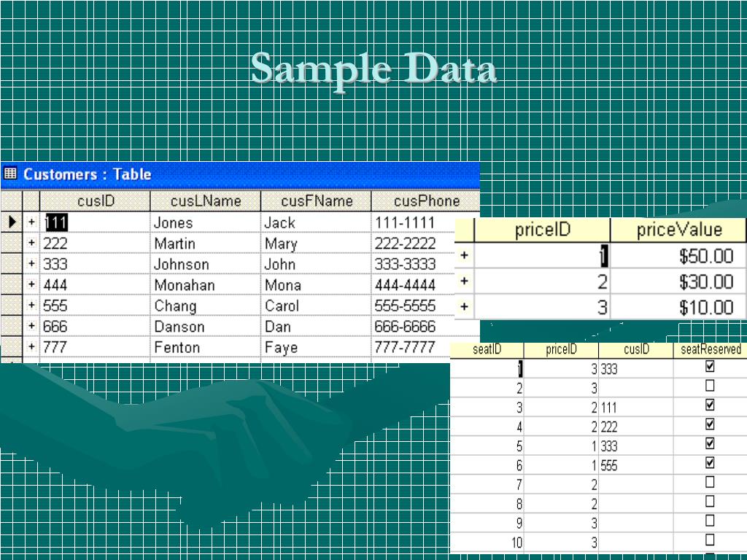Click seatID cell 10

click(487, 542)
